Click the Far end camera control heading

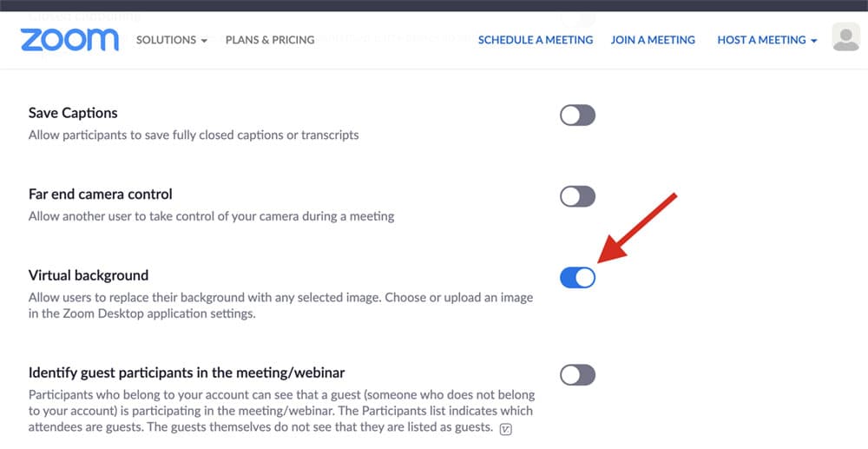click(100, 195)
